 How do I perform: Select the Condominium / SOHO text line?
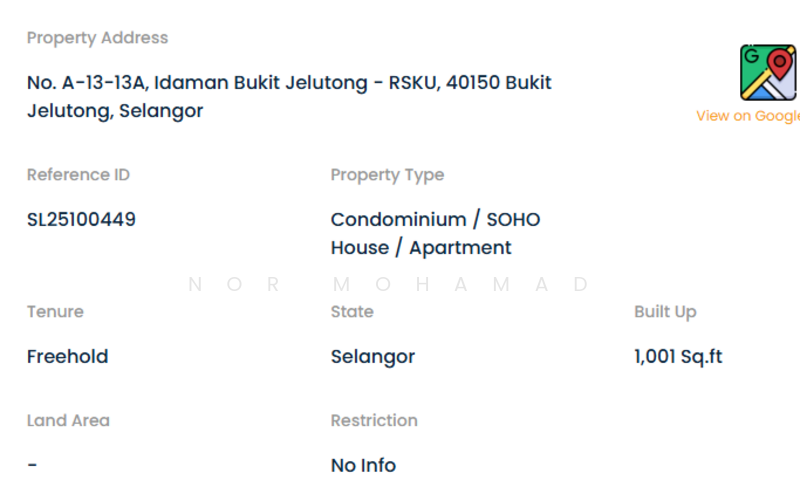[x=435, y=219]
